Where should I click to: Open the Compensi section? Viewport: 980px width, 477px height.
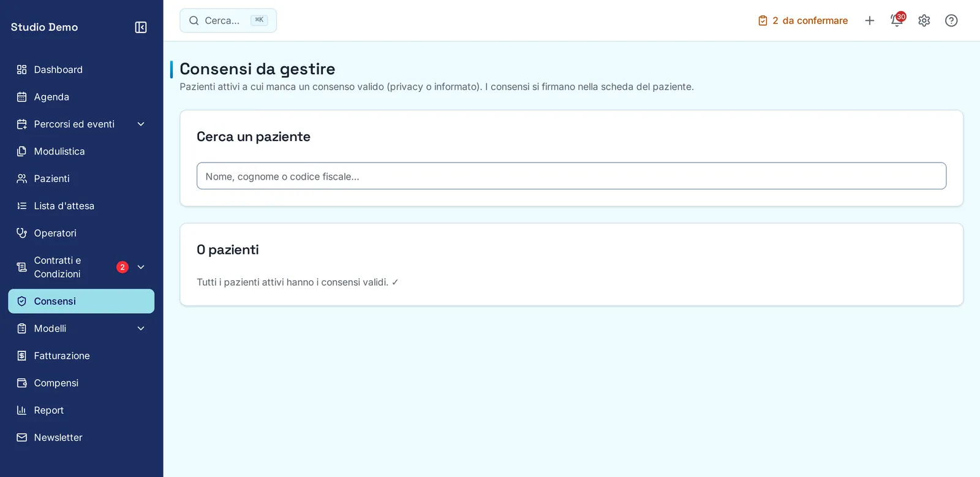tap(81, 383)
